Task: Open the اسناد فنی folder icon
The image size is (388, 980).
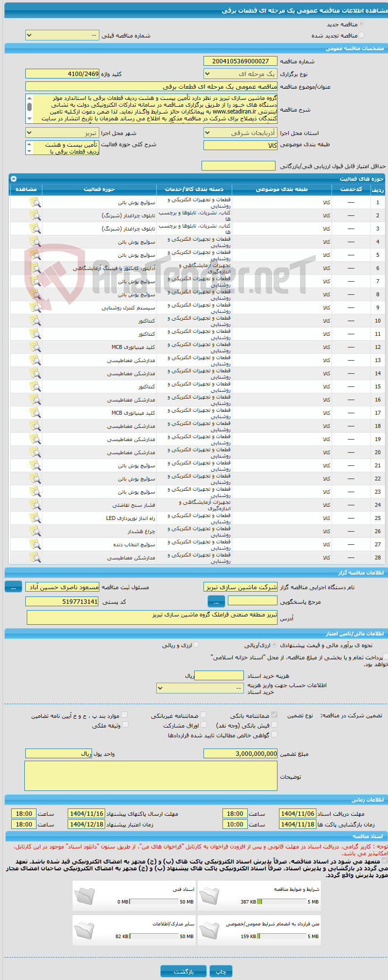Action: (x=85, y=896)
